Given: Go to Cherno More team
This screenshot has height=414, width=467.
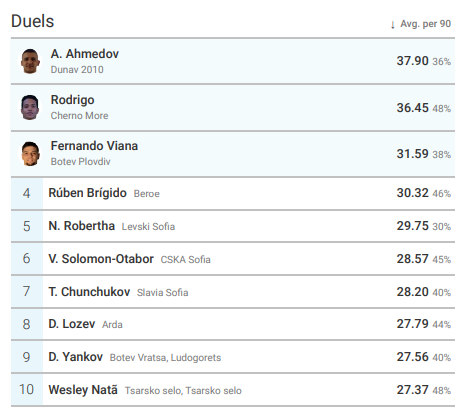Looking at the screenshot, I should [79, 116].
